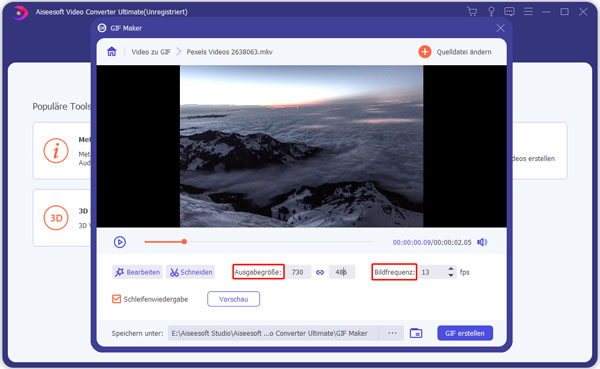The image size is (600, 369).
Task: Minimize the main Aiseesoft window
Action: point(546,12)
